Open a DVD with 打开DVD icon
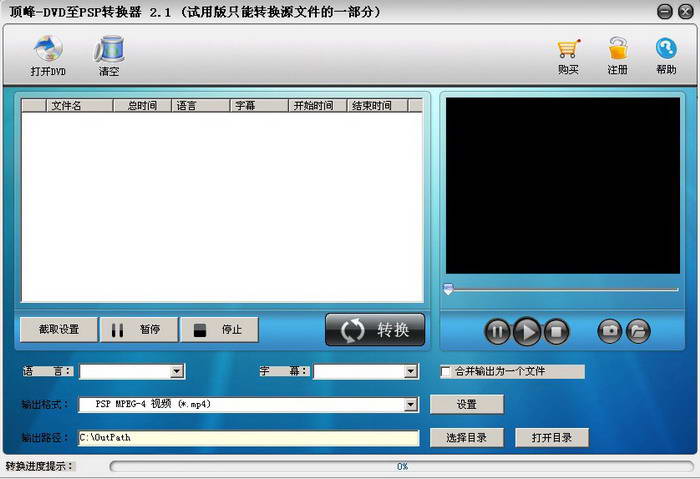Viewport: 700px width, 479px height. 48,55
